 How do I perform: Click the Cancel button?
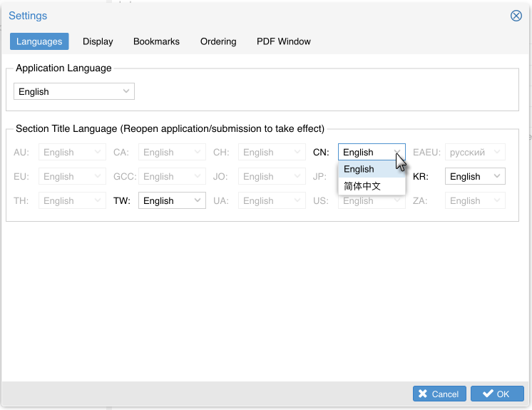439,394
